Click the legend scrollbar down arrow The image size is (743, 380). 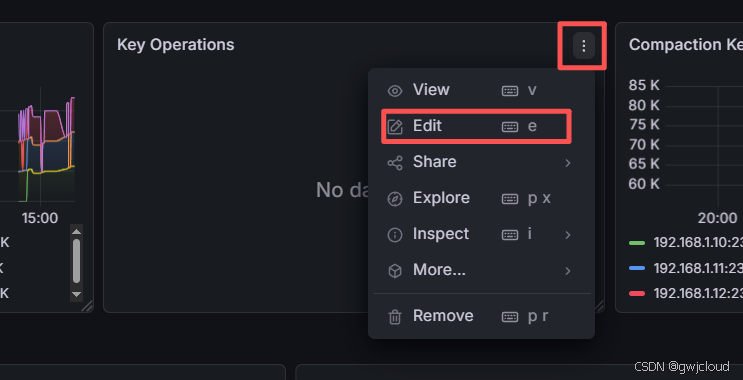coord(76,294)
